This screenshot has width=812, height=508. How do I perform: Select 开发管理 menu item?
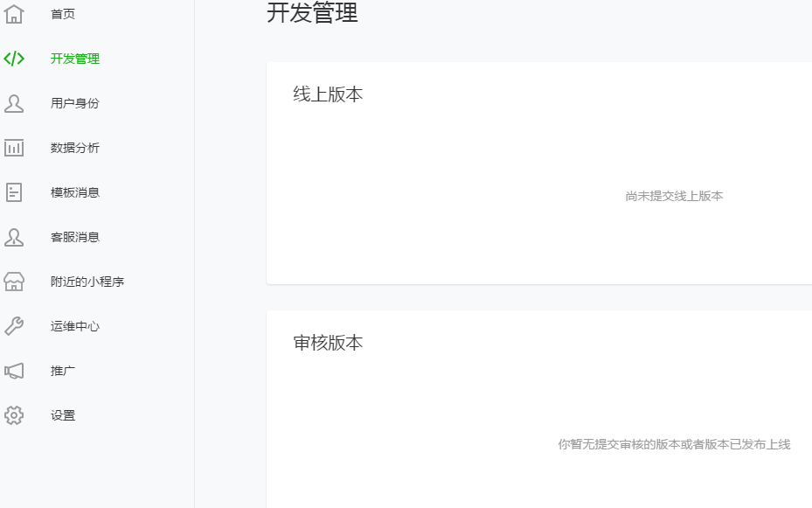(75, 59)
